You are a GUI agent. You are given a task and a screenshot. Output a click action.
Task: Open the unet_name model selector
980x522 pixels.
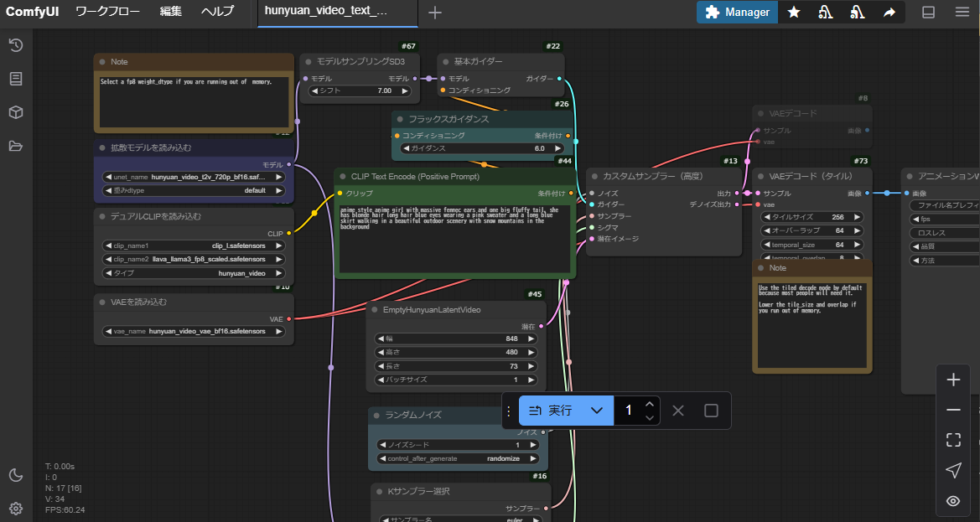[194, 177]
